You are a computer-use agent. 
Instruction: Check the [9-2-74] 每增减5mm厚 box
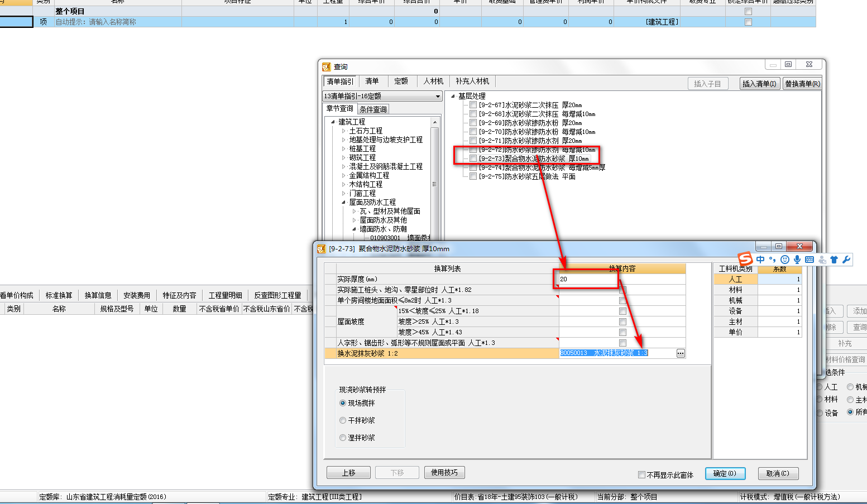point(473,167)
